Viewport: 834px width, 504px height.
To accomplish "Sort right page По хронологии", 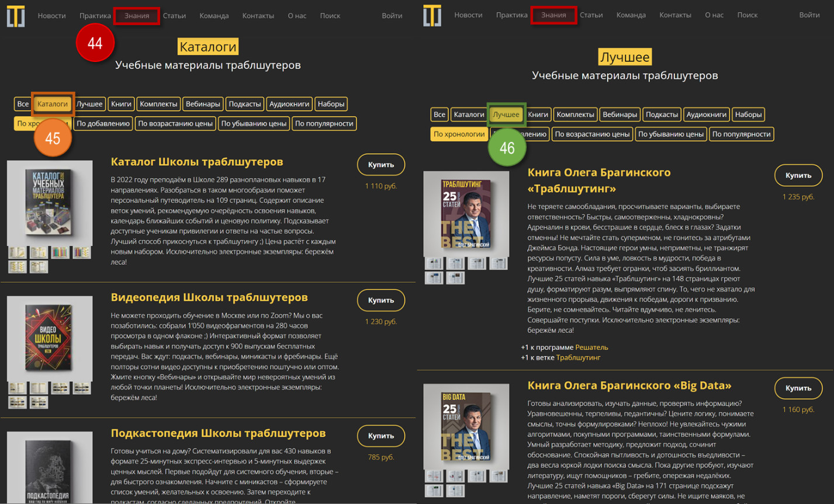I will 459,134.
